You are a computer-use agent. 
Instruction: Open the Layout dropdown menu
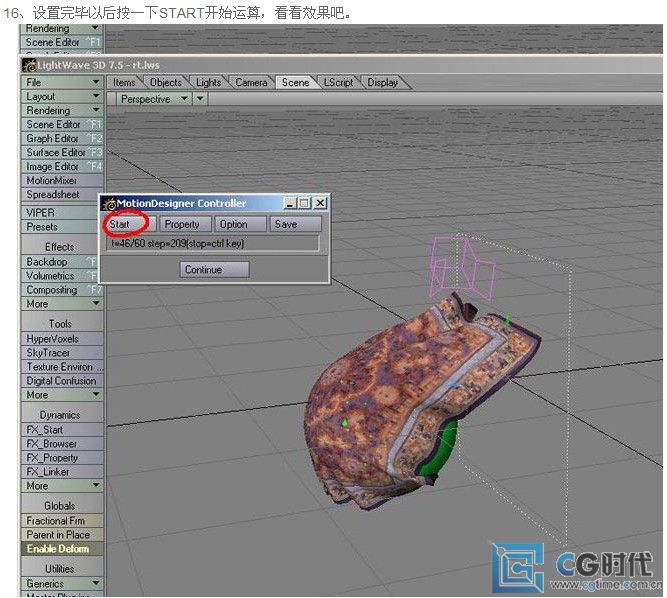point(62,97)
